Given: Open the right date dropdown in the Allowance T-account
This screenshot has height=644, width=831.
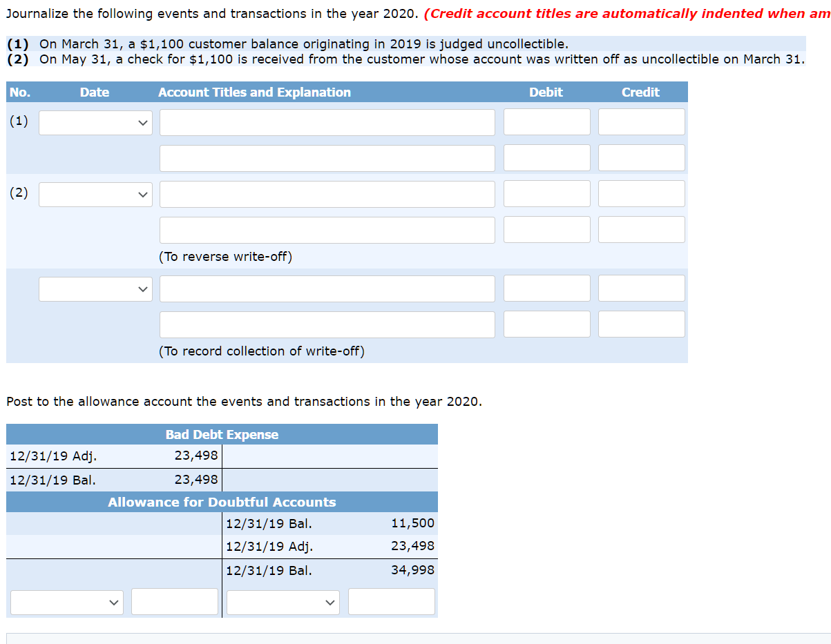Looking at the screenshot, I should point(283,601).
